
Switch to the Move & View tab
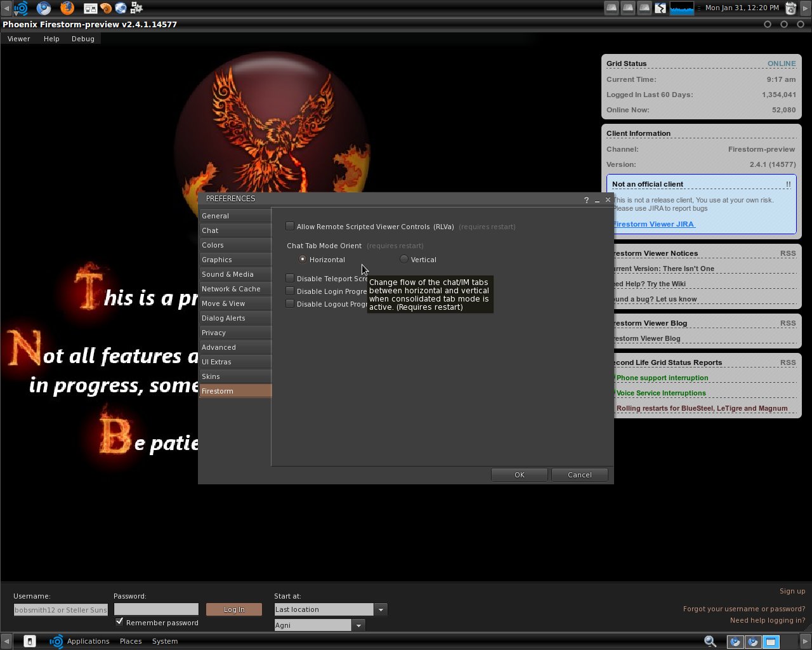click(x=235, y=303)
